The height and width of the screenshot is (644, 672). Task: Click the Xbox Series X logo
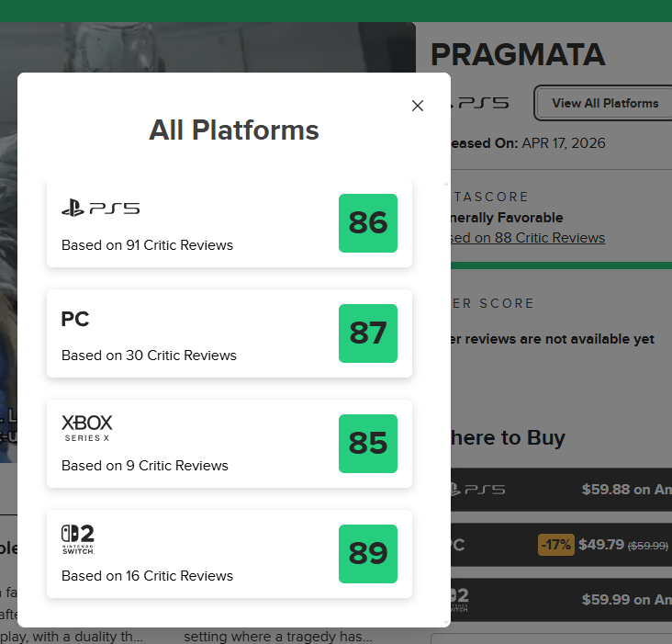[87, 428]
